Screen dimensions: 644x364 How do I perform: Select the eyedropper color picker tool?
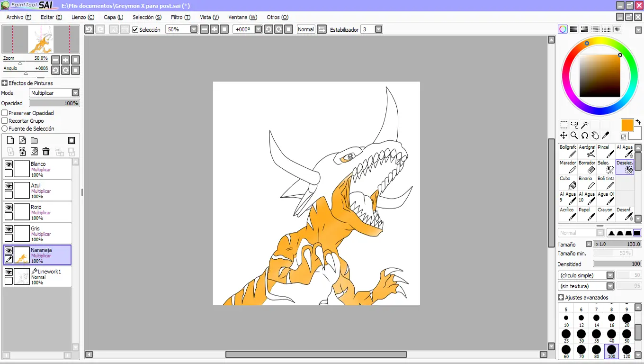(605, 136)
